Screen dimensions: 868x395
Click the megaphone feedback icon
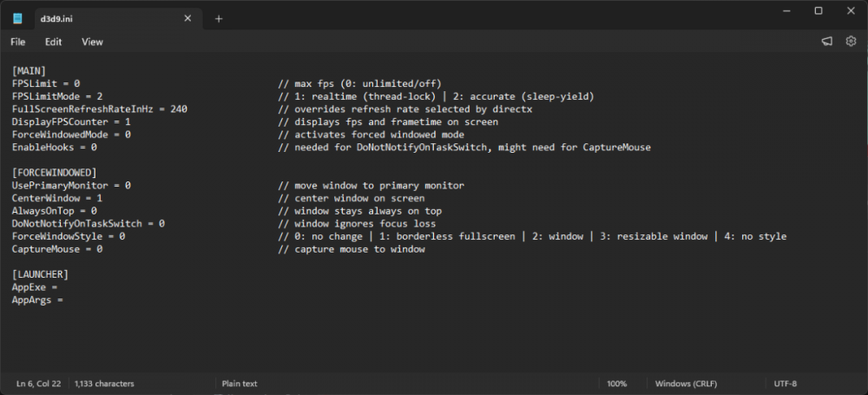point(826,42)
